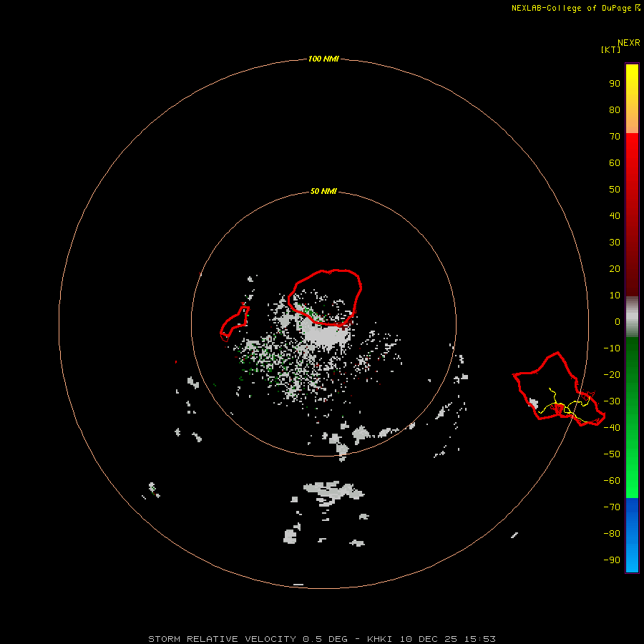Screen dimensions: 644x644
Task: Click the [KT] units label
Action: pyautogui.click(x=610, y=49)
